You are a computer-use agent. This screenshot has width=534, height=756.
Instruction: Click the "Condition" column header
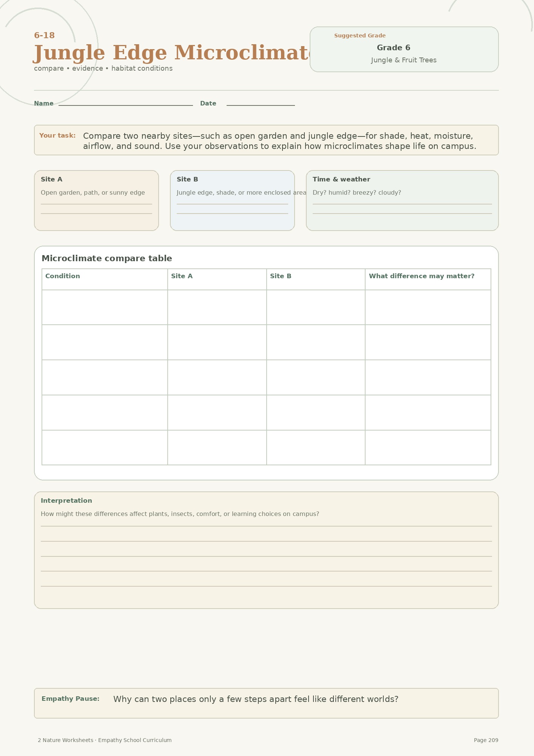click(63, 276)
